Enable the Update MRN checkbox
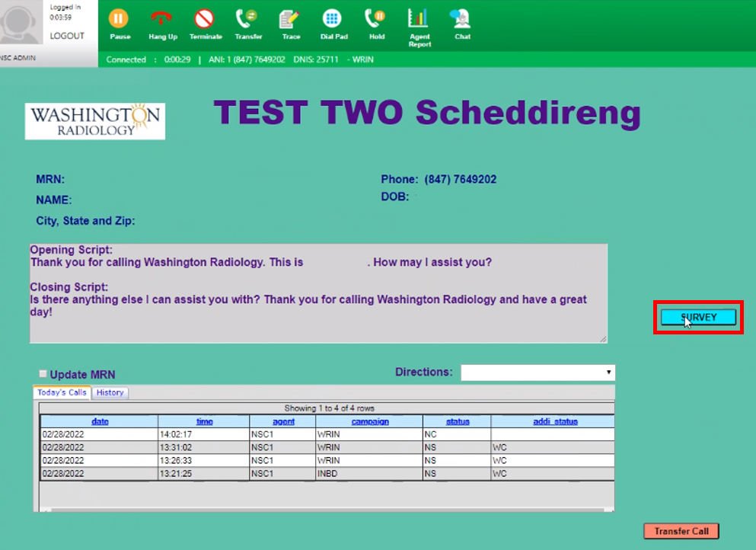 (x=43, y=373)
